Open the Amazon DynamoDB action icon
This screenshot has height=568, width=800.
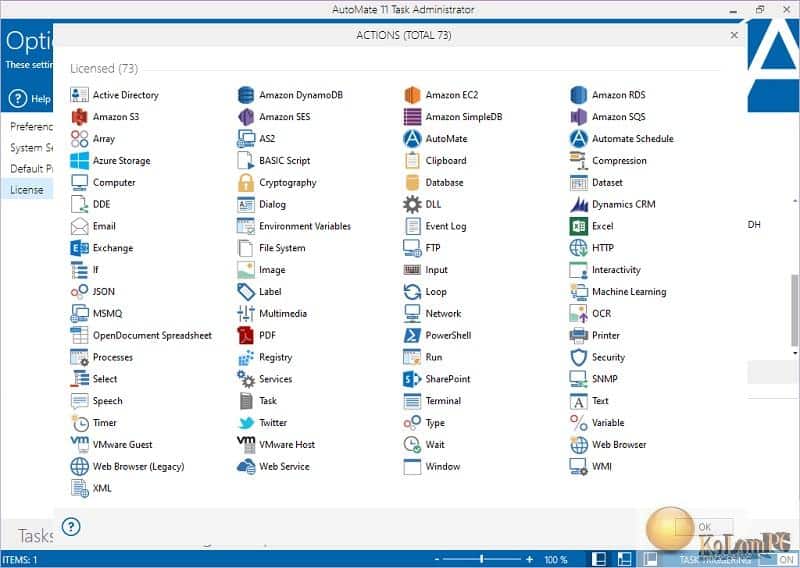pyautogui.click(x=246, y=95)
